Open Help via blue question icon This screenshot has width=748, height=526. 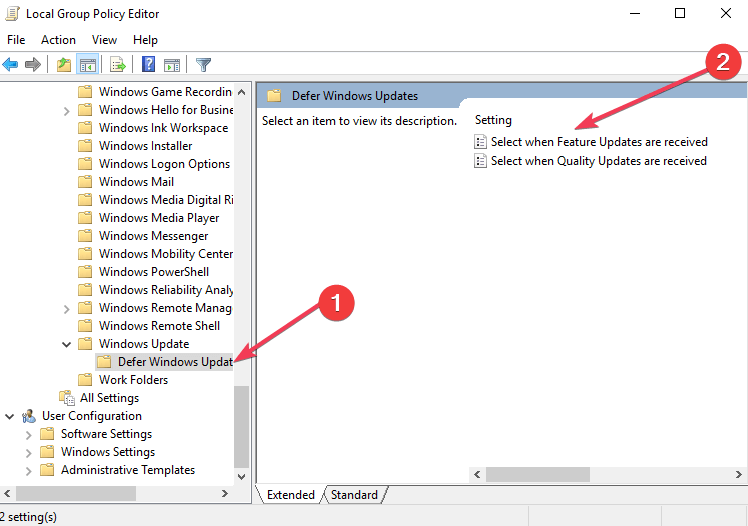148,64
